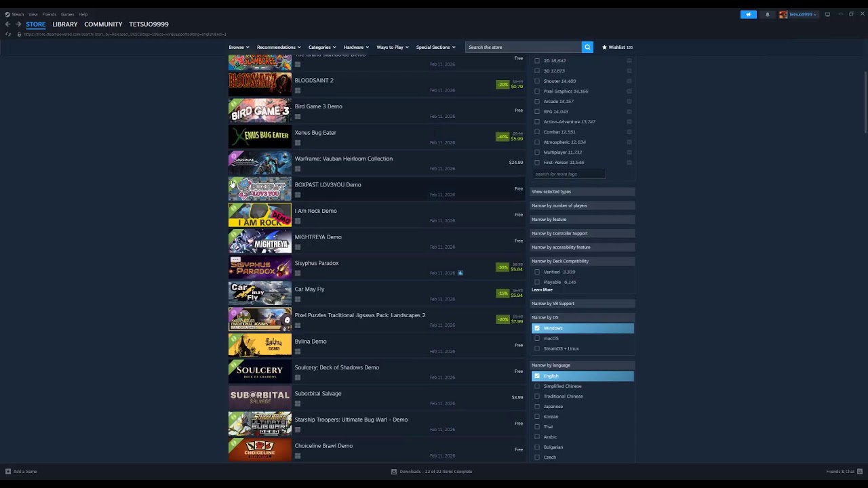Open the Special Sections dropdown
The height and width of the screenshot is (488, 868).
coord(436,47)
